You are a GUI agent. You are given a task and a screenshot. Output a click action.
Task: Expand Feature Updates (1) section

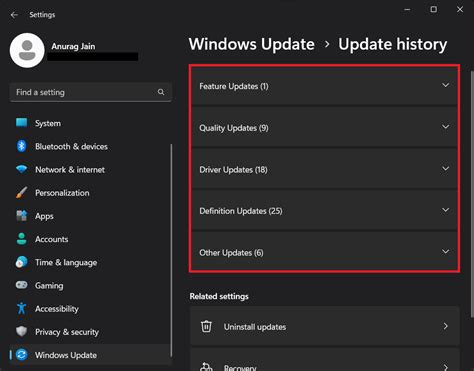pyautogui.click(x=324, y=86)
